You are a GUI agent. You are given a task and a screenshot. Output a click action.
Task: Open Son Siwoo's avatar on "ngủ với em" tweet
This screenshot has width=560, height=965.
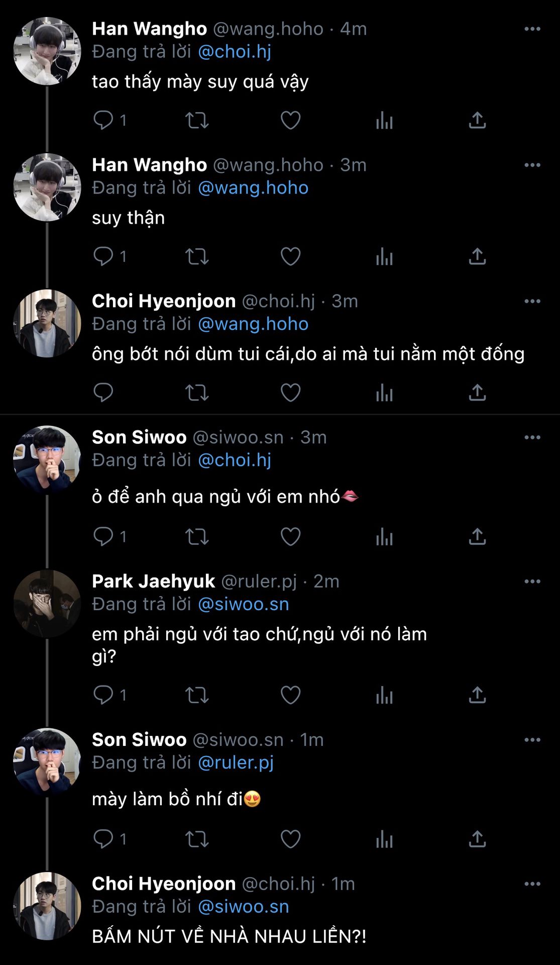click(47, 459)
